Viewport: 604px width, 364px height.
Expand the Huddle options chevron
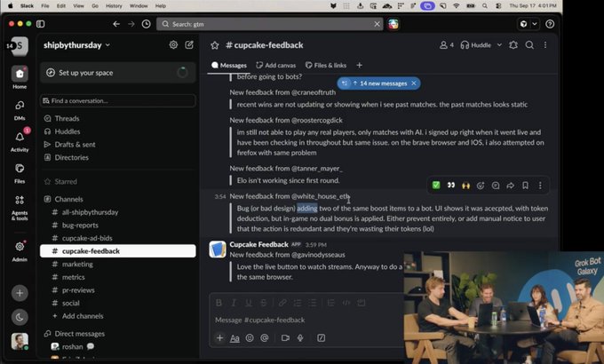499,45
